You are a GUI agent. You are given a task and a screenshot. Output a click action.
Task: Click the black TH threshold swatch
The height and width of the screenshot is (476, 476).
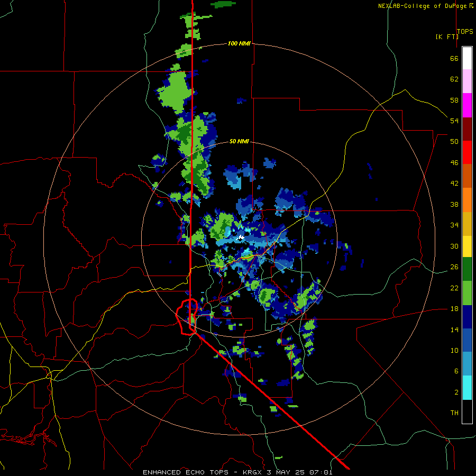[x=467, y=411]
